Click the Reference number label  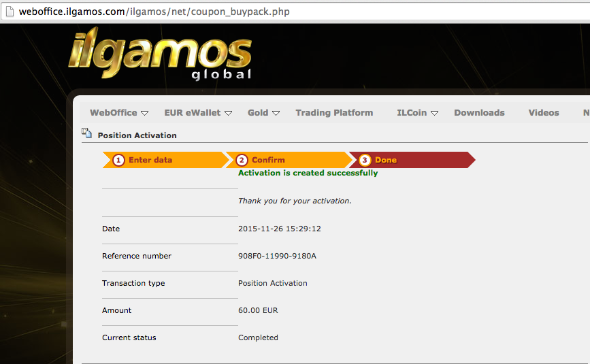(x=137, y=256)
